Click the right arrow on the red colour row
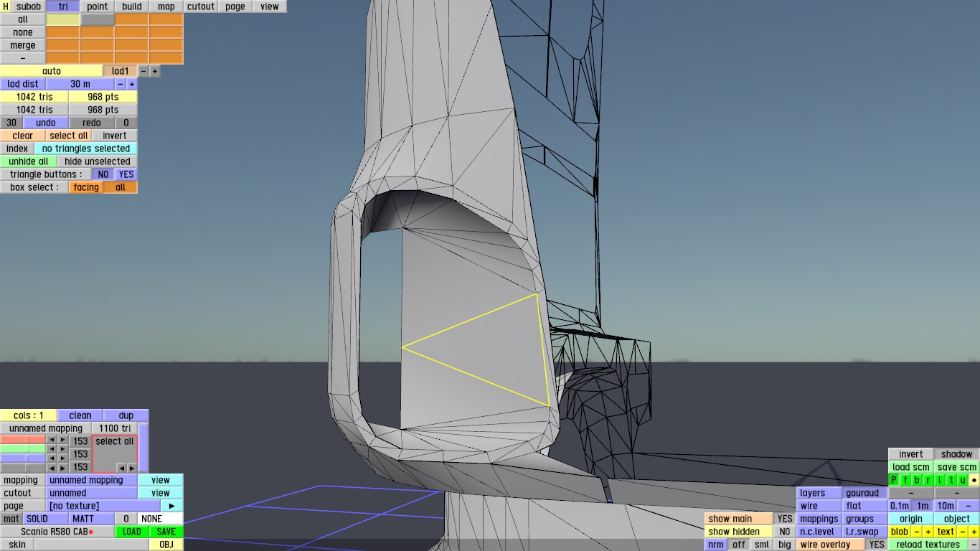Image resolution: width=980 pixels, height=551 pixels. [x=62, y=440]
